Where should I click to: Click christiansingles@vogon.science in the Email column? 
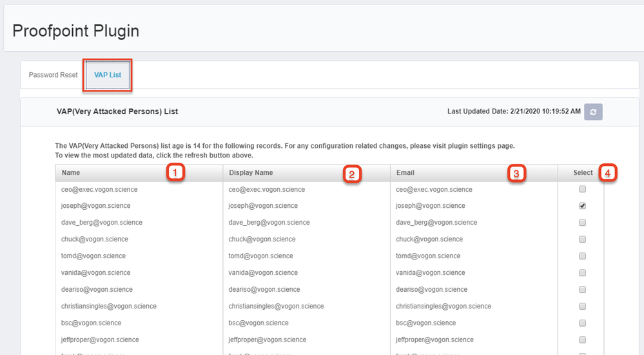(444, 306)
